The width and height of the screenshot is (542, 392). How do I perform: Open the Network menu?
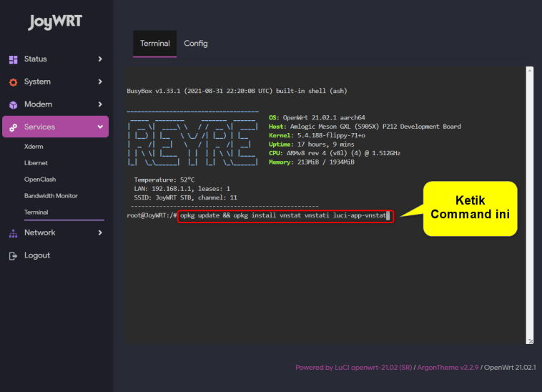tap(55, 232)
